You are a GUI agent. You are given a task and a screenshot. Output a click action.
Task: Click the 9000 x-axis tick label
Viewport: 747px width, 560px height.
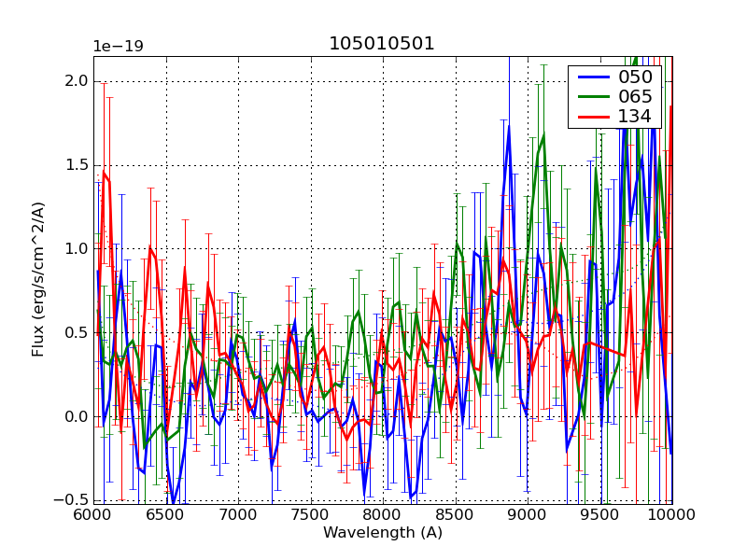[528, 514]
